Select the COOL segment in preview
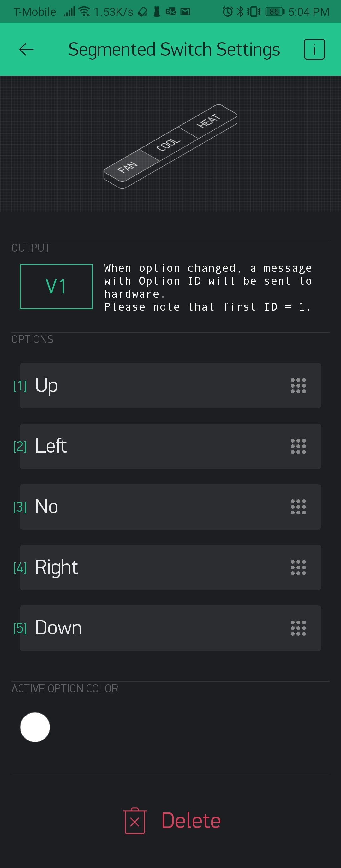The height and width of the screenshot is (868, 341). (x=168, y=144)
